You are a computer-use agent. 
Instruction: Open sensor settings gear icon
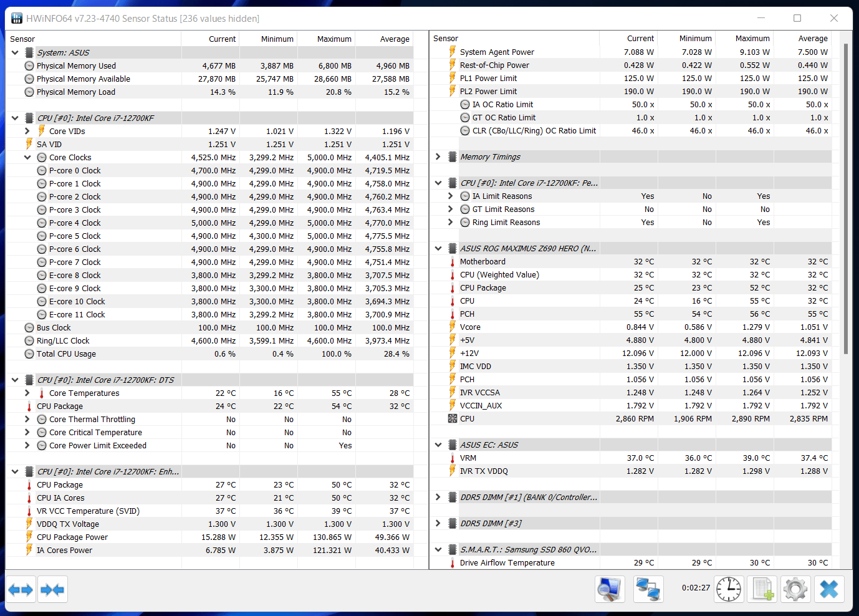coord(795,589)
